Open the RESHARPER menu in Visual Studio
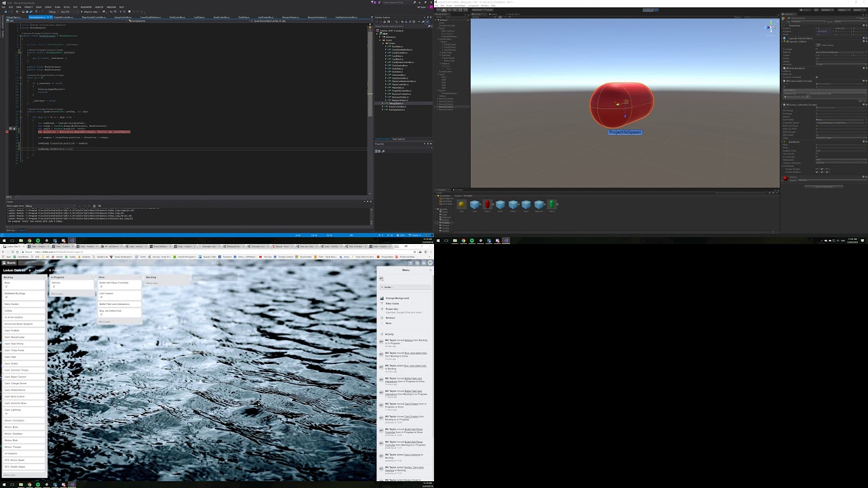 tap(86, 7)
